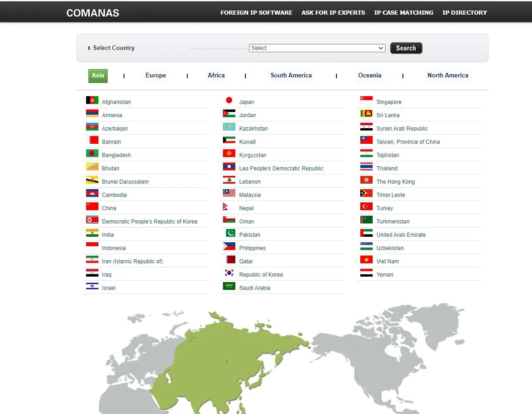
Task: Click the Hong Kong flag icon
Action: tap(366, 180)
